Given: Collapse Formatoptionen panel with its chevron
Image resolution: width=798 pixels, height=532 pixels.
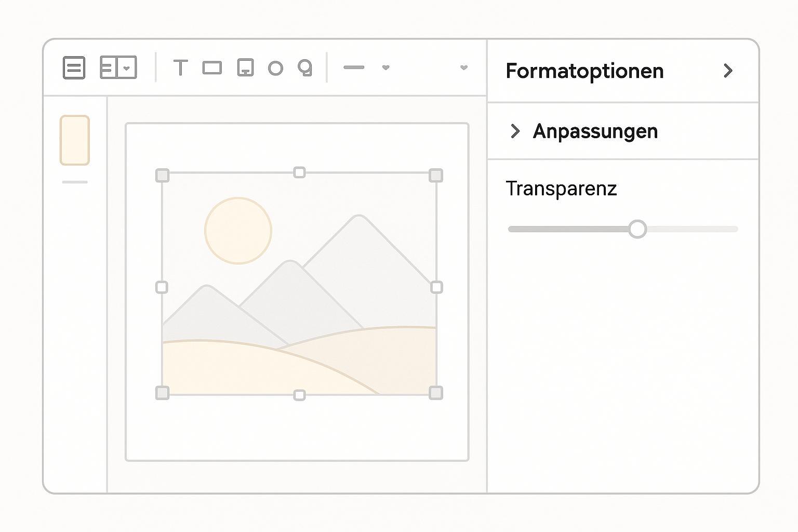Looking at the screenshot, I should pos(728,71).
